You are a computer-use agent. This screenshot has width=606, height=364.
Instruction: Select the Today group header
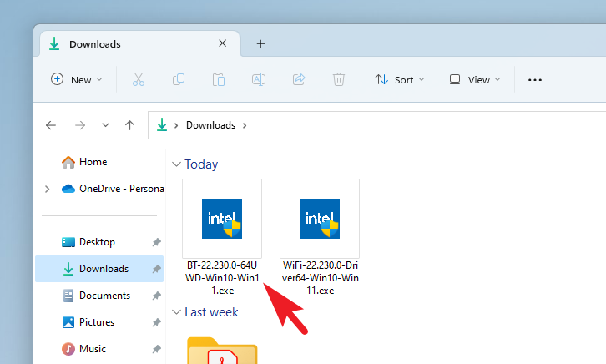pos(201,164)
